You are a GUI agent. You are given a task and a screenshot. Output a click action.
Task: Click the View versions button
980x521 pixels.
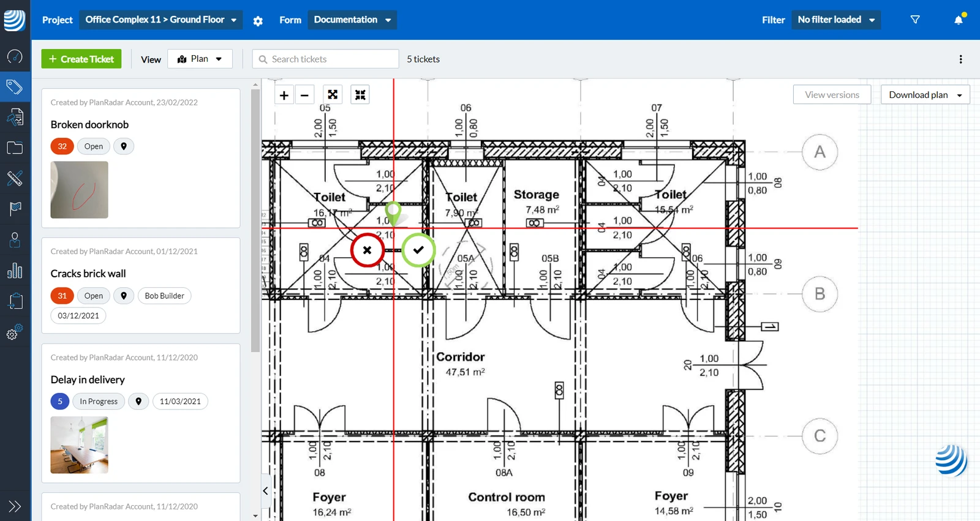pyautogui.click(x=832, y=95)
